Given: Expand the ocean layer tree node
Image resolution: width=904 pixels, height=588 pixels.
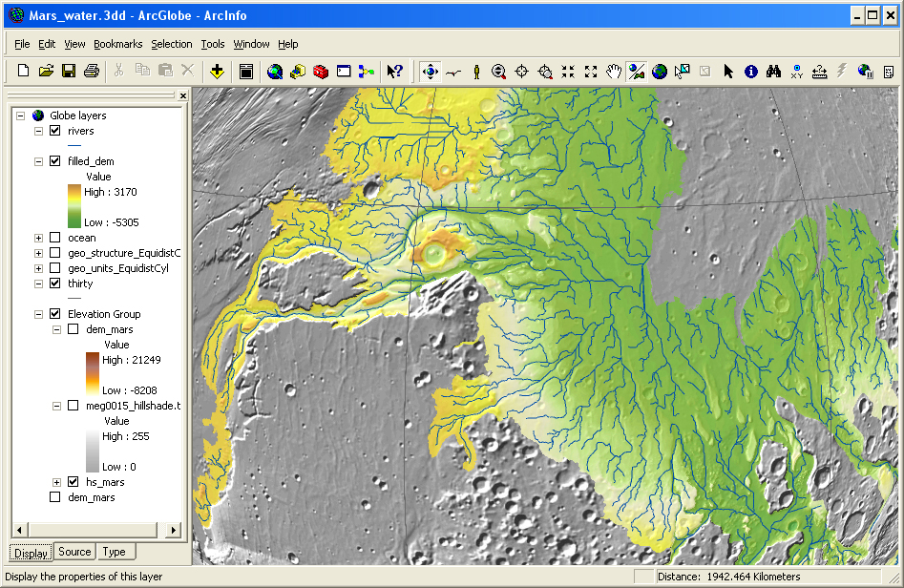Looking at the screenshot, I should (39, 238).
